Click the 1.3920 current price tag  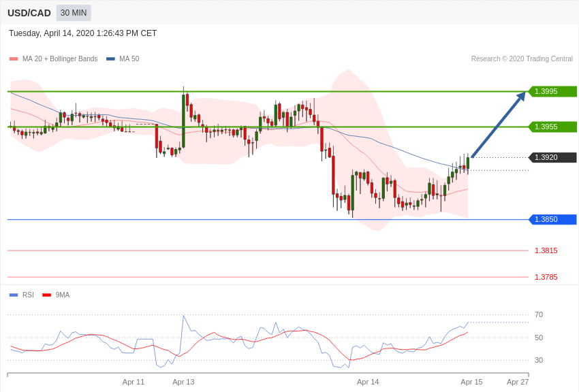click(x=553, y=157)
